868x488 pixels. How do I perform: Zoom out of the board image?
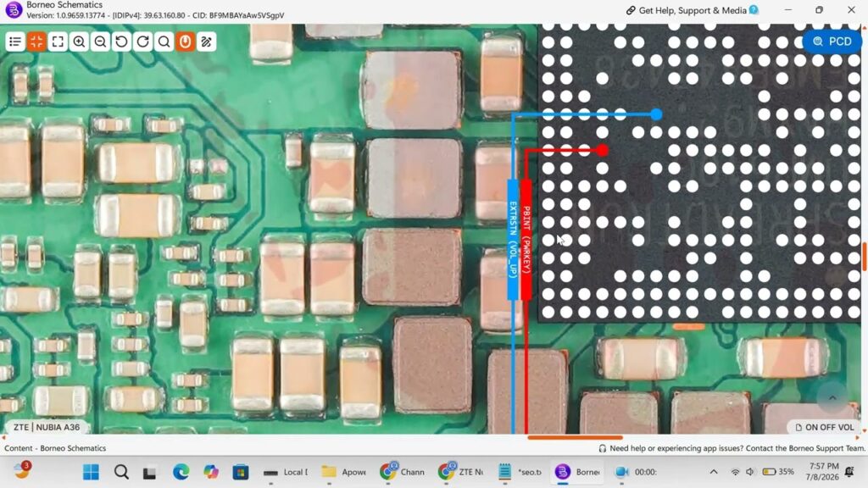100,42
